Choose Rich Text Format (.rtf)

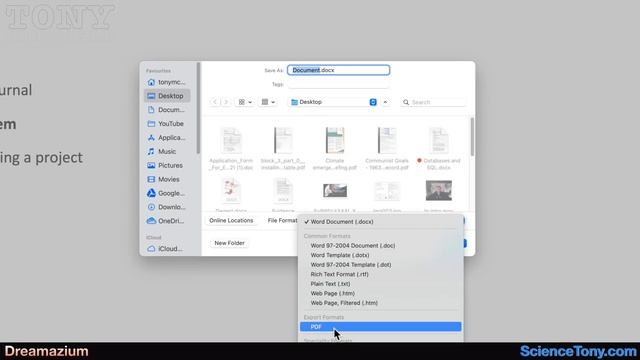click(x=380, y=274)
